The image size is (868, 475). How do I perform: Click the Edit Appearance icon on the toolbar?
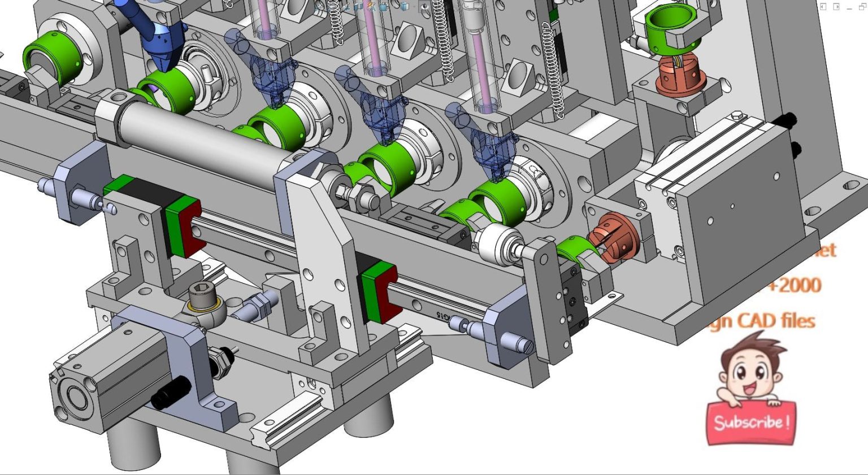[x=371, y=5]
